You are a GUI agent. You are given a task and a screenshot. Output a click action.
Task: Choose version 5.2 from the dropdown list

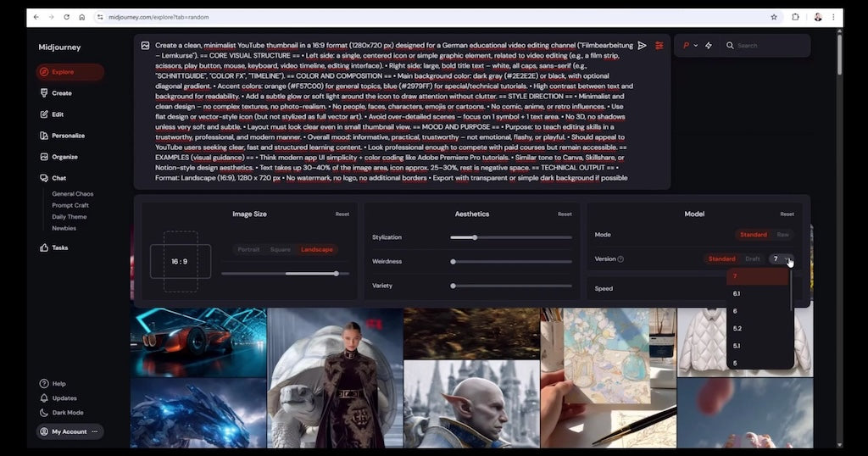(737, 328)
